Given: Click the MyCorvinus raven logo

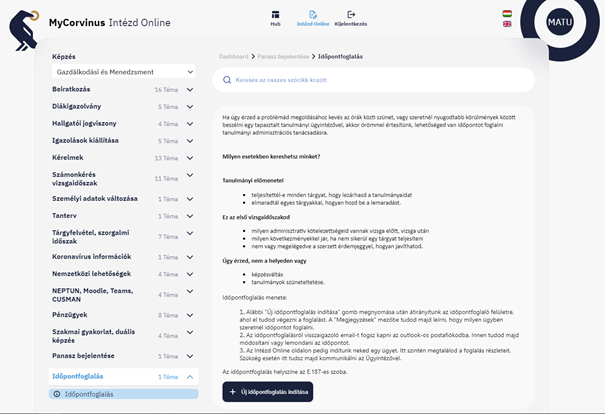Looking at the screenshot, I should coord(24,30).
